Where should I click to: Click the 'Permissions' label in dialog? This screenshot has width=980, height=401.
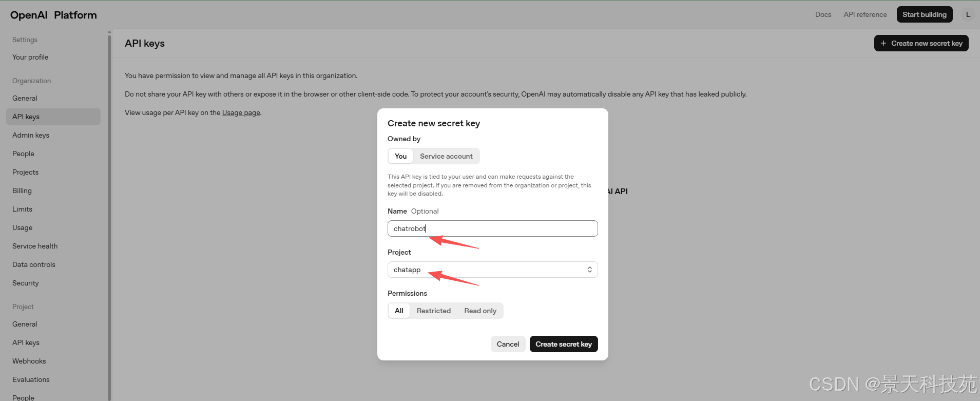pyautogui.click(x=407, y=293)
